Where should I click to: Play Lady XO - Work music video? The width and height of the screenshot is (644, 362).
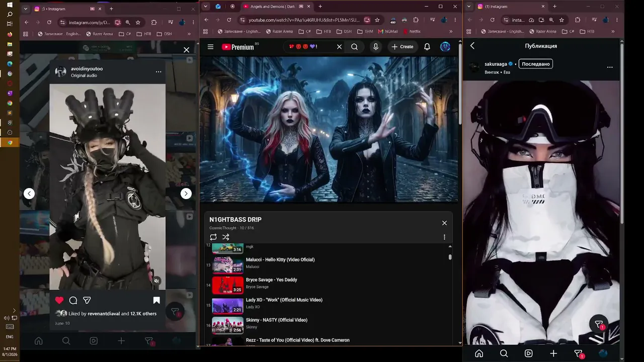(284, 300)
